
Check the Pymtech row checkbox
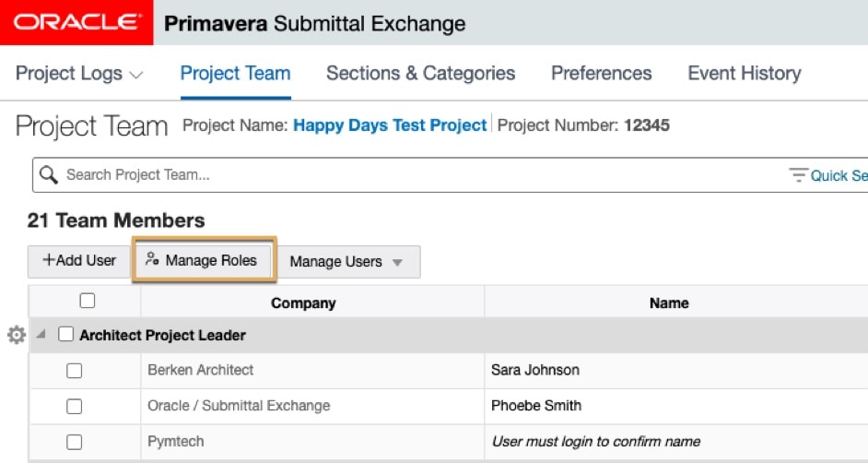tap(75, 442)
